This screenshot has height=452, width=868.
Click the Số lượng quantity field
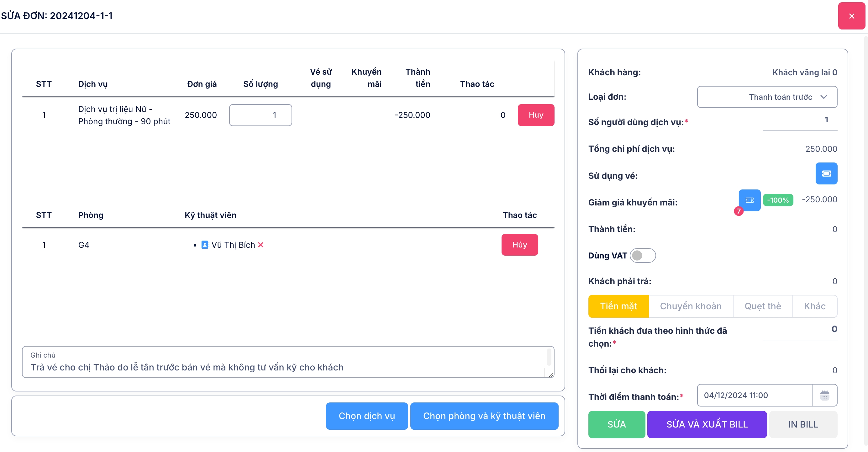pyautogui.click(x=260, y=115)
